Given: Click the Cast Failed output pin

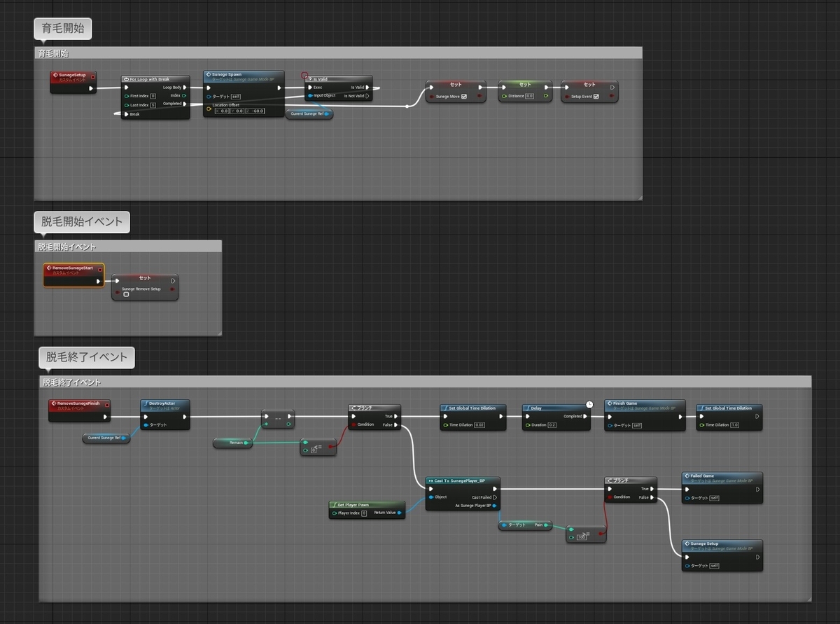Looking at the screenshot, I should point(496,497).
